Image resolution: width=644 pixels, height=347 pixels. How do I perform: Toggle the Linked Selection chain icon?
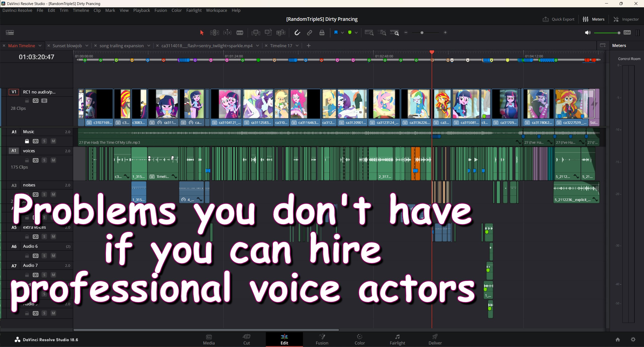pos(310,33)
